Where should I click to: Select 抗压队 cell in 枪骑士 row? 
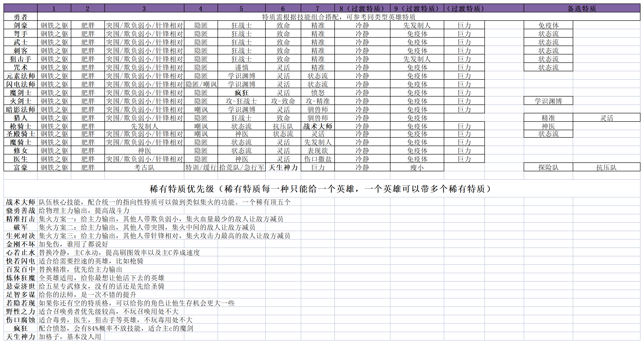(283, 126)
